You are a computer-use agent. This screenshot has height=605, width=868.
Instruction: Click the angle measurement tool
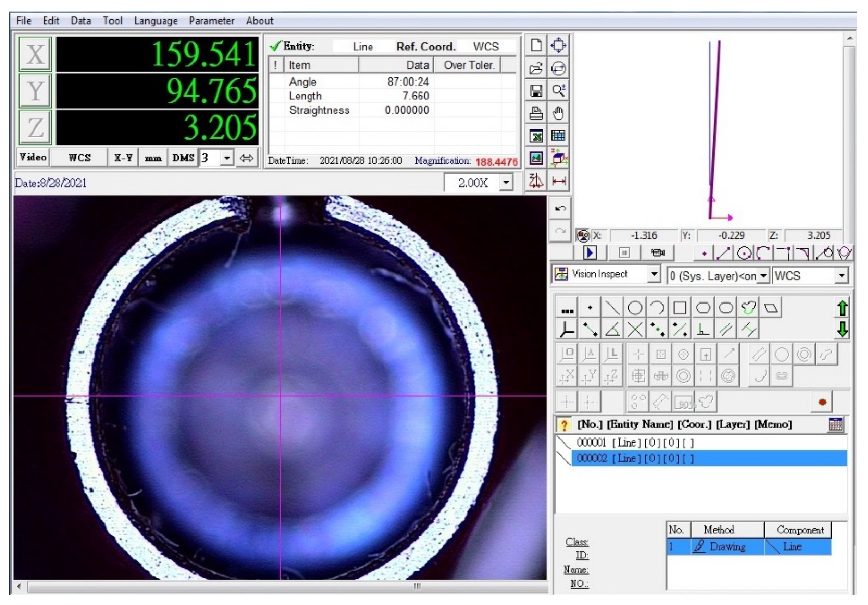pos(612,329)
